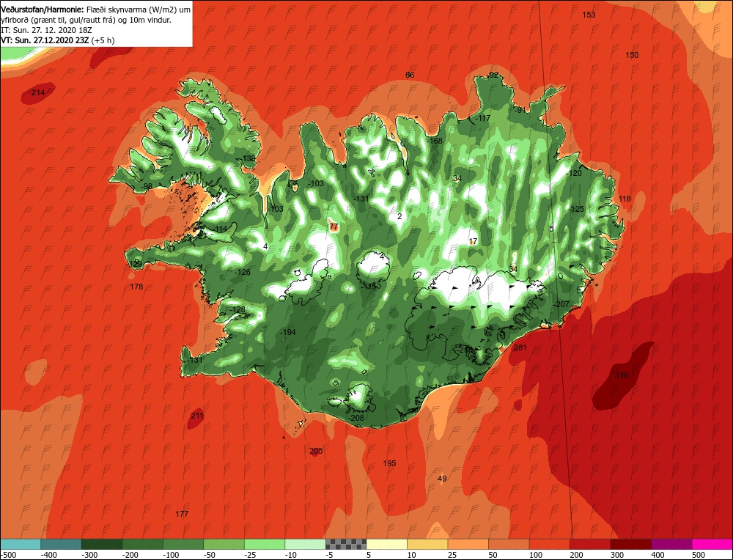The height and width of the screenshot is (560, 733).
Task: Click the pale green swatch between -10 and -5
Action: click(305, 544)
